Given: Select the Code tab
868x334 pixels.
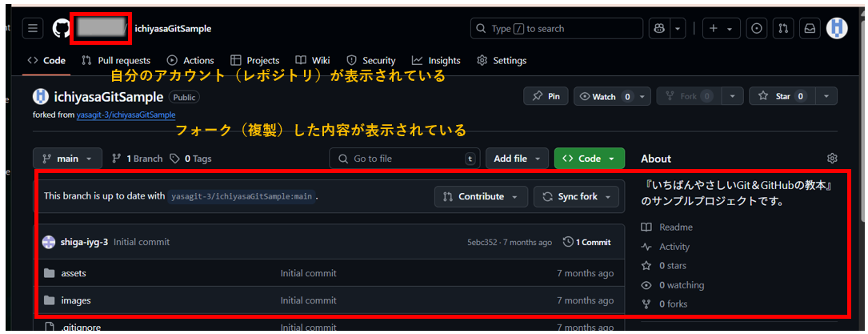Looking at the screenshot, I should (46, 60).
